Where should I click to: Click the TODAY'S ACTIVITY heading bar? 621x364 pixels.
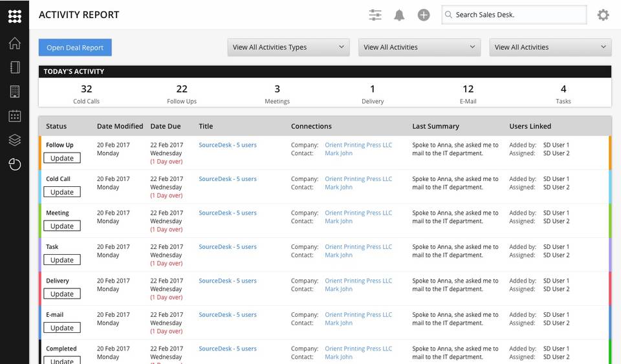pos(325,71)
